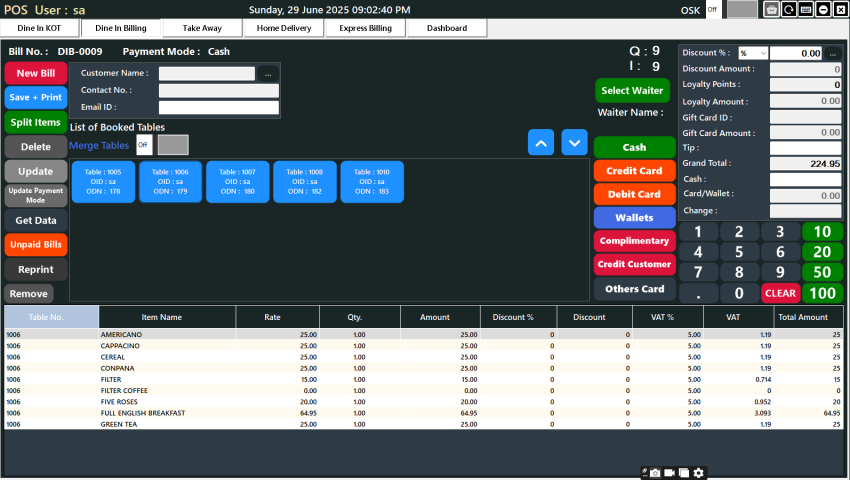The image size is (850, 480).
Task: Open customer lookup ellipsis next to Customer Name
Action: point(268,74)
